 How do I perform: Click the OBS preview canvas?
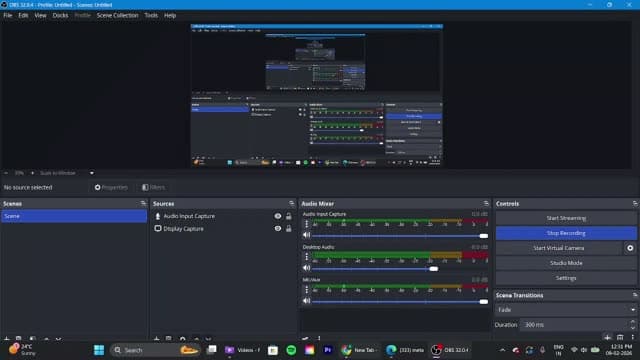coord(317,95)
